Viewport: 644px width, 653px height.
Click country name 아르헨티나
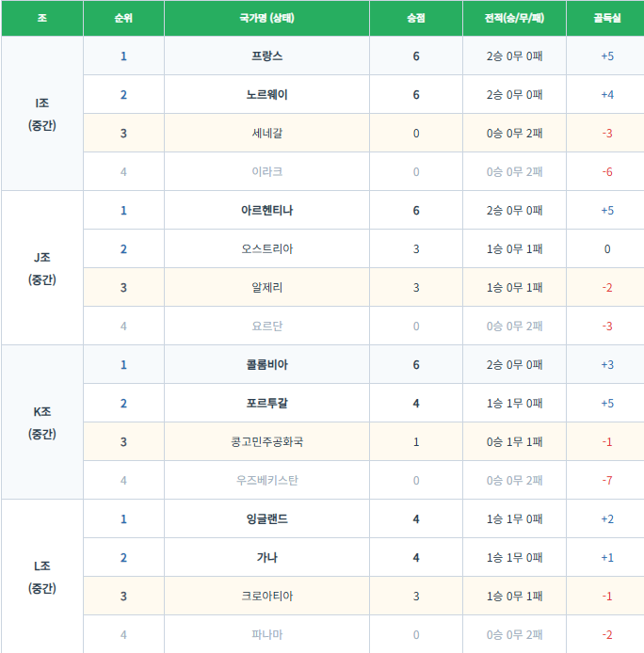[x=266, y=211]
